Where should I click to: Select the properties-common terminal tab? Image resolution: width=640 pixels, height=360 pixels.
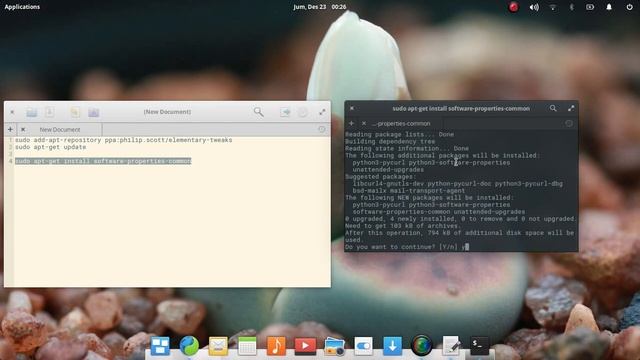(401, 123)
